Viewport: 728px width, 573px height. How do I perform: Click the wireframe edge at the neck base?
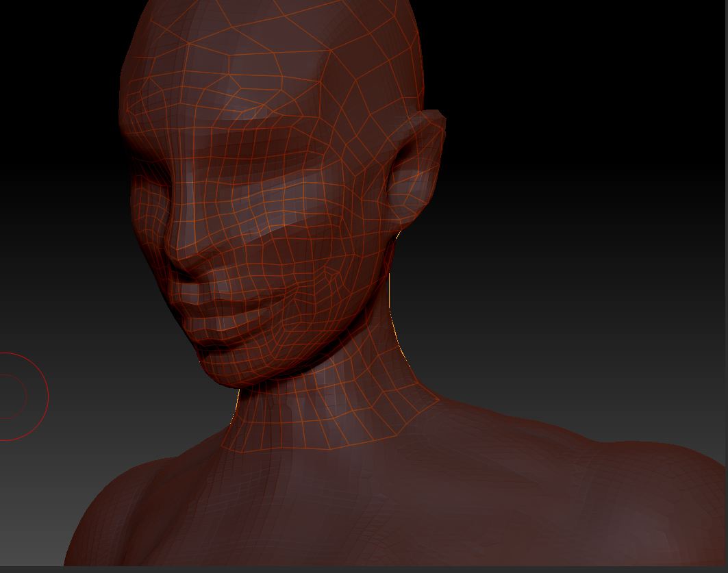click(329, 449)
